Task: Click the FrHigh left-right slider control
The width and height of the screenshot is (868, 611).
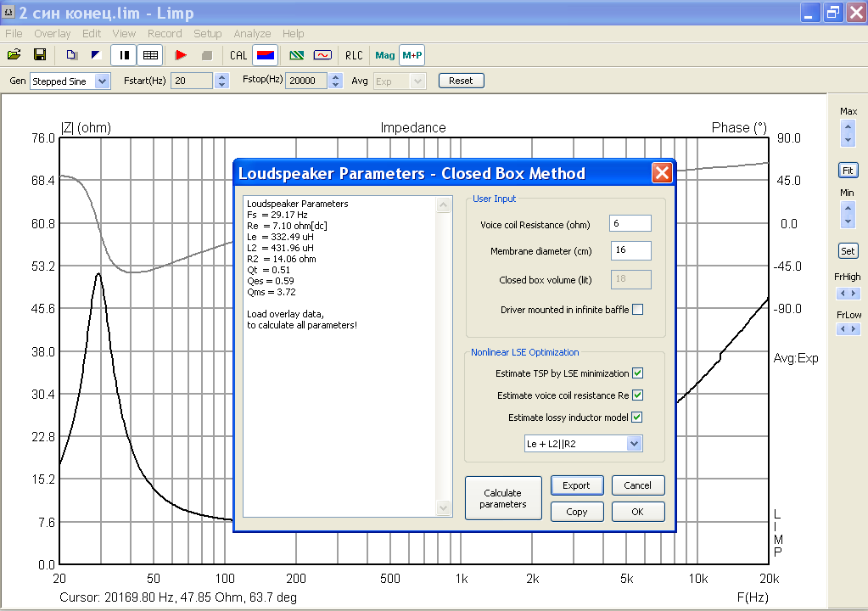Action: pyautogui.click(x=848, y=294)
